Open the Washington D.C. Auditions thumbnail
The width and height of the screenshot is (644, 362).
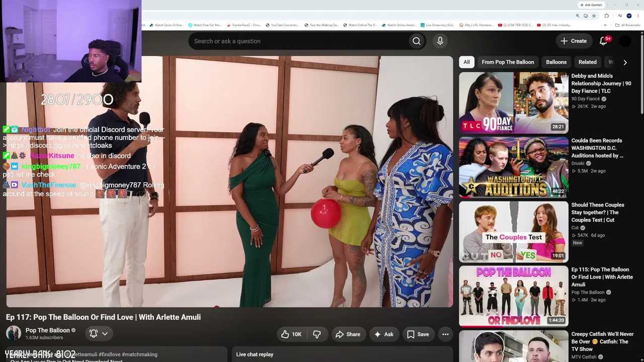tap(514, 167)
